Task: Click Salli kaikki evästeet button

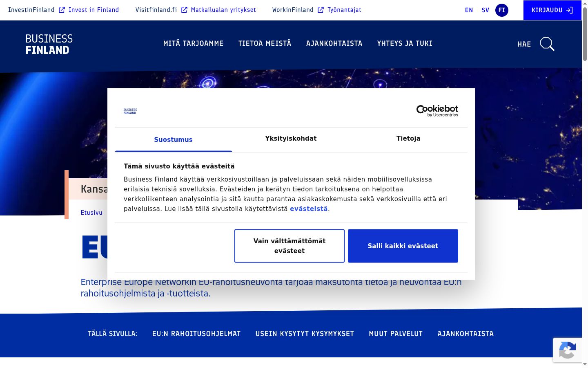Action: (403, 246)
